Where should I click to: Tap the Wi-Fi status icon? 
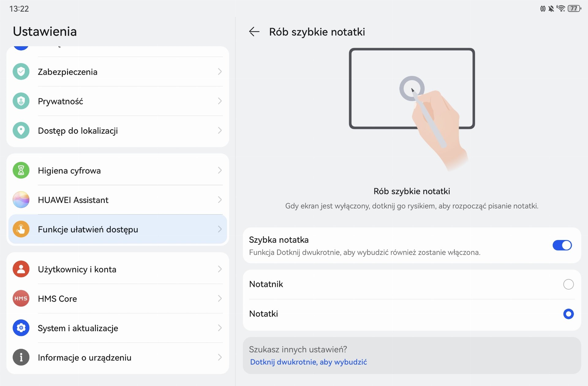pos(561,9)
